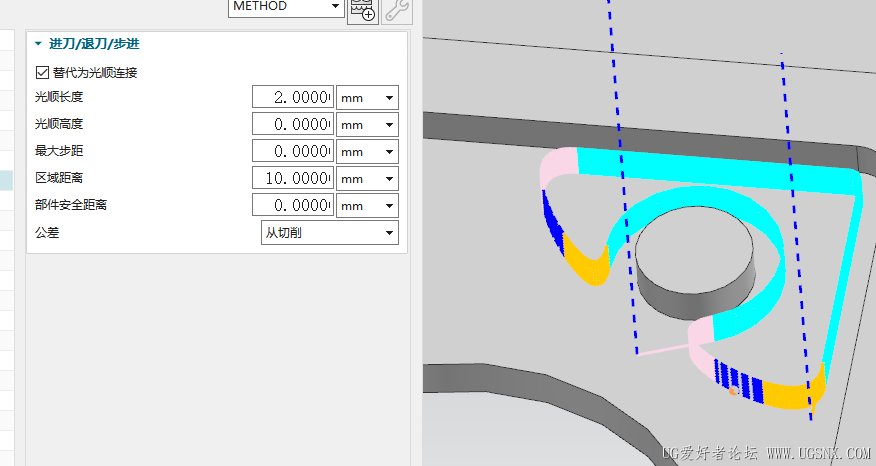
Task: Open the METHOD dropdown list
Action: point(286,8)
